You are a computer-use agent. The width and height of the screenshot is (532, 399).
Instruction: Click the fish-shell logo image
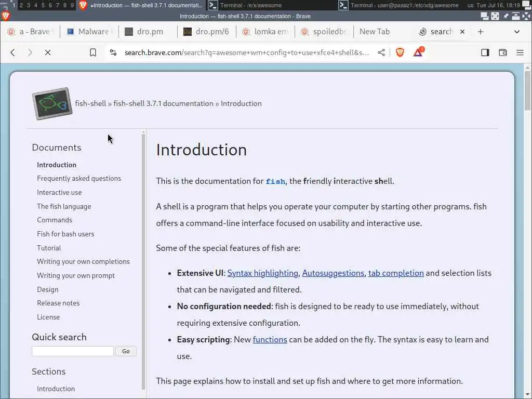tap(52, 103)
